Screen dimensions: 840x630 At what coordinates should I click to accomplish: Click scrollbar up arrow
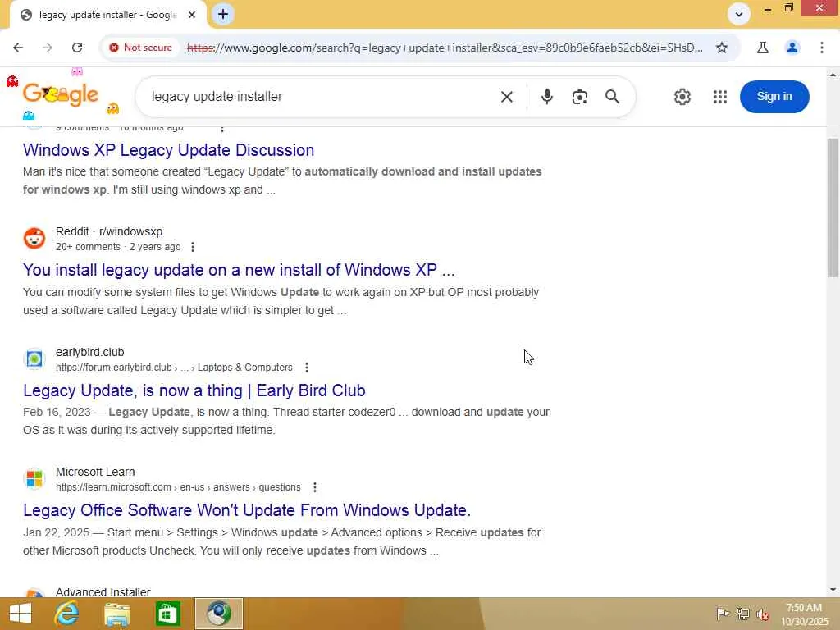click(x=833, y=75)
